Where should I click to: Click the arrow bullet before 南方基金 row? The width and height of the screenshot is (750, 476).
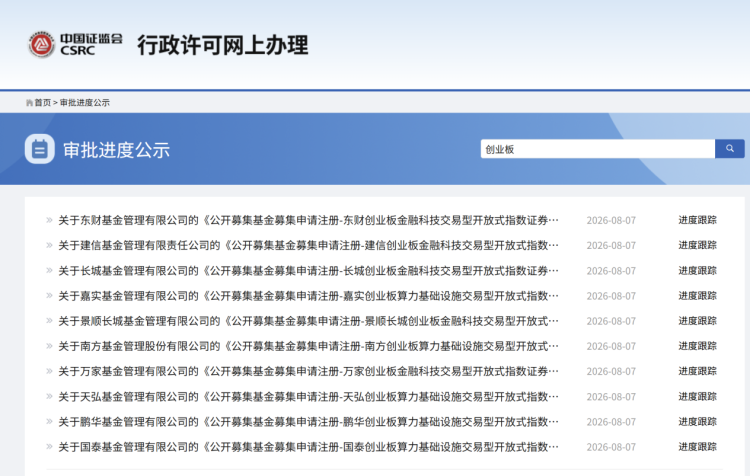pos(49,346)
